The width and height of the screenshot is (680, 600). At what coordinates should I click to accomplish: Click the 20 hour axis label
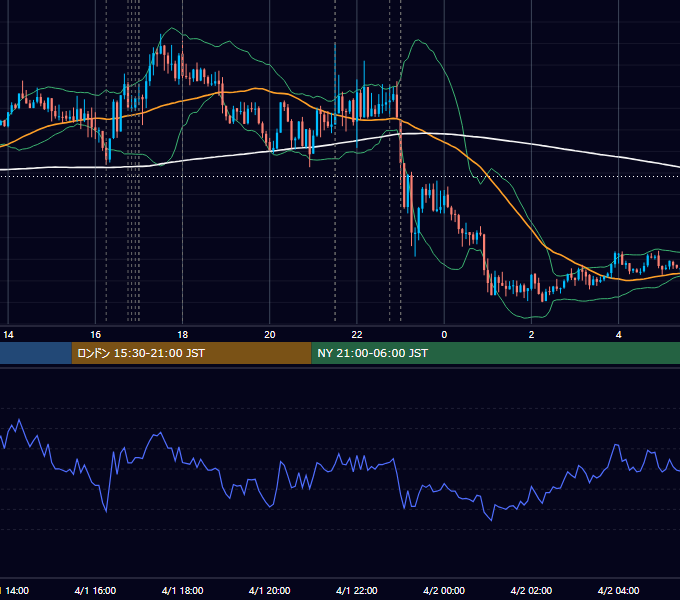[x=270, y=335]
